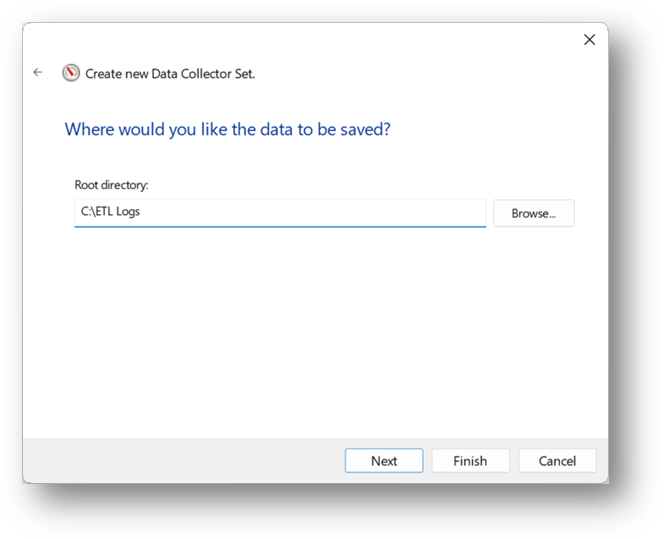Click the 'Create new Data Collector Set.' title
This screenshot has height=539, width=664.
click(170, 74)
